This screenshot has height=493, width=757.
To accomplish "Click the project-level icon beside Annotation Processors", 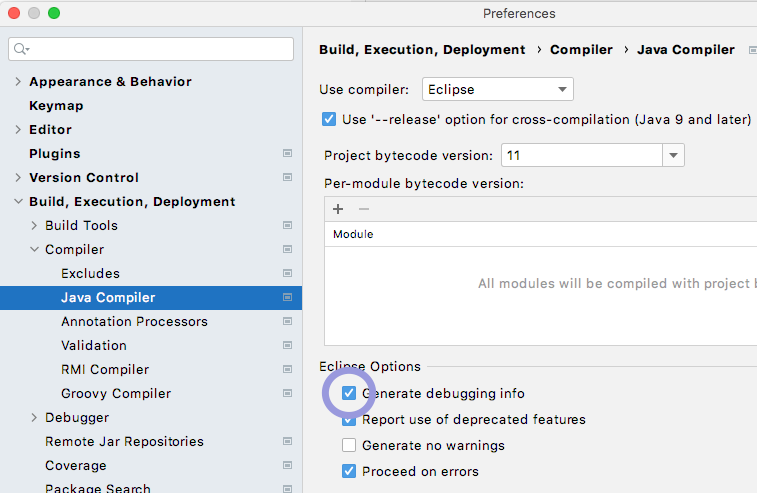I will click(287, 322).
